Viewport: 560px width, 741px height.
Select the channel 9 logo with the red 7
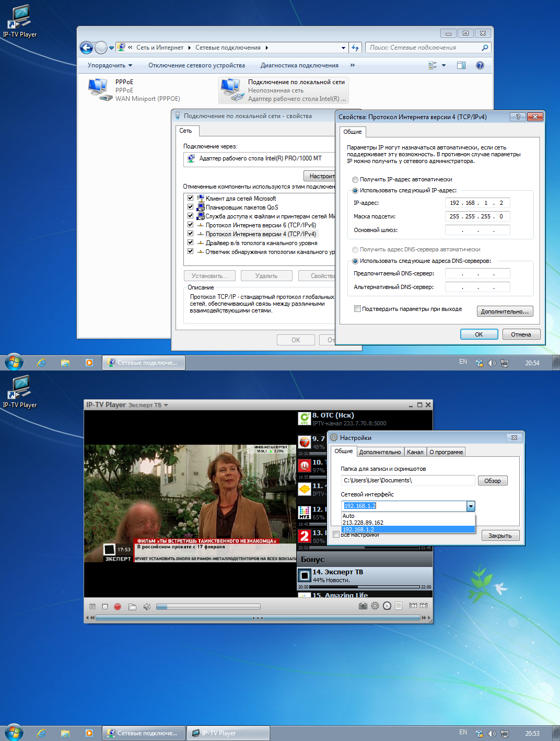(x=305, y=443)
